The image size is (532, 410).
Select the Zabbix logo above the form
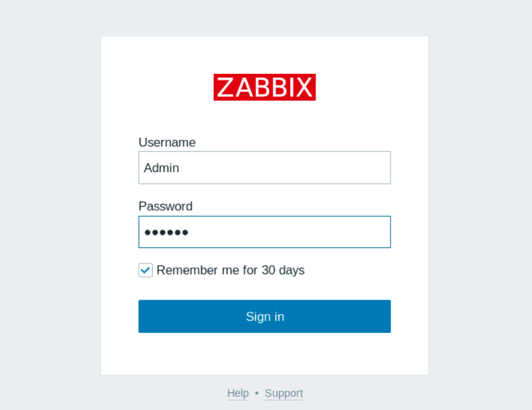click(264, 87)
